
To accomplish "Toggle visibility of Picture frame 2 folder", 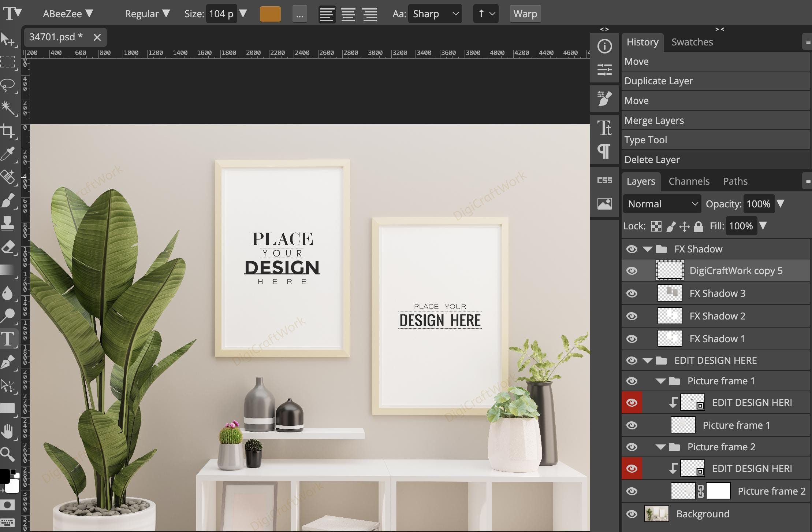I will click(632, 447).
